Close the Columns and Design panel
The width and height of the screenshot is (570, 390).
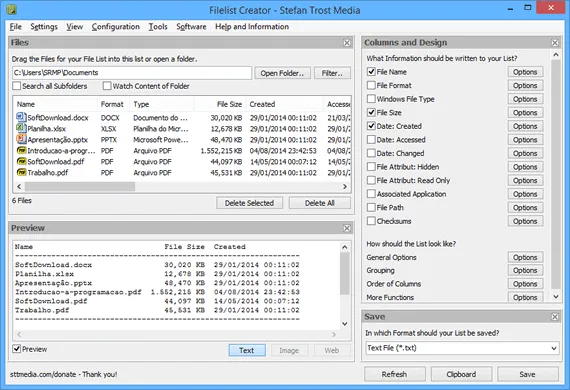[555, 43]
